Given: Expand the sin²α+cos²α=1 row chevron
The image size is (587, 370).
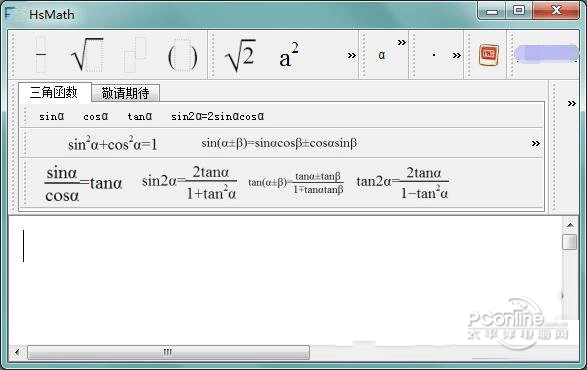Looking at the screenshot, I should tap(536, 143).
